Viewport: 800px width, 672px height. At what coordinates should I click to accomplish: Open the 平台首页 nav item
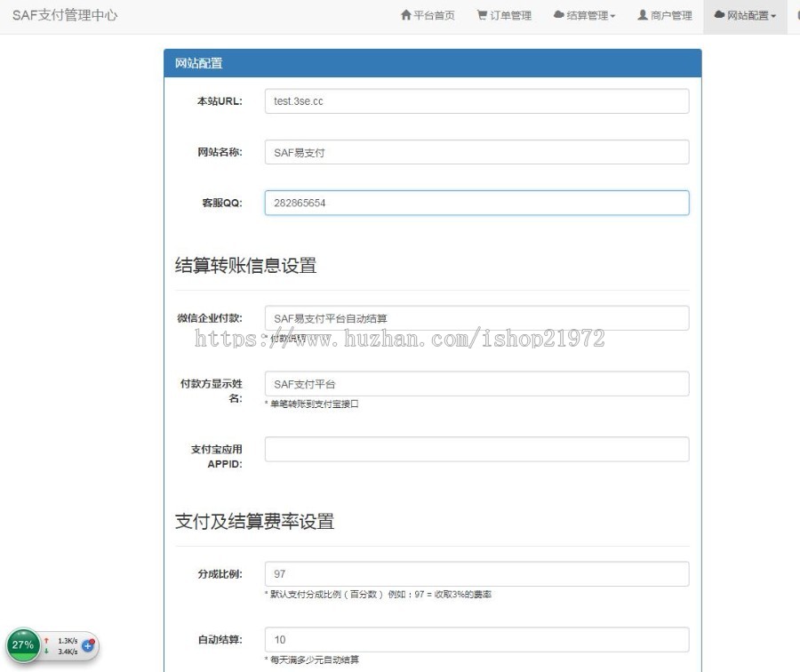tap(428, 15)
